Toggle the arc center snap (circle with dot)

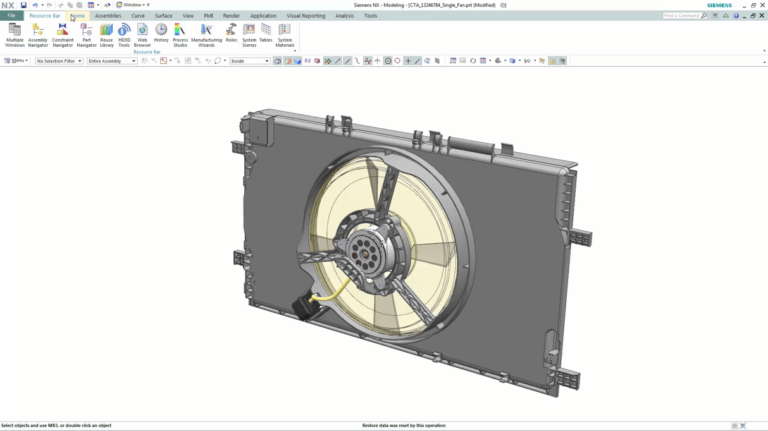tap(387, 61)
